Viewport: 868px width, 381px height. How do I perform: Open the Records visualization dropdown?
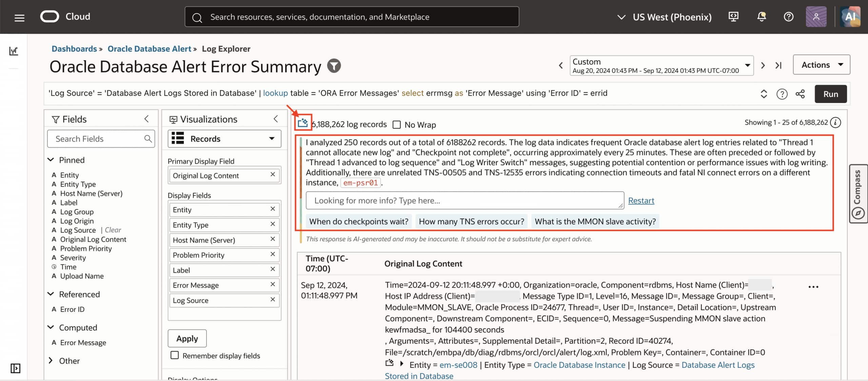(x=224, y=139)
